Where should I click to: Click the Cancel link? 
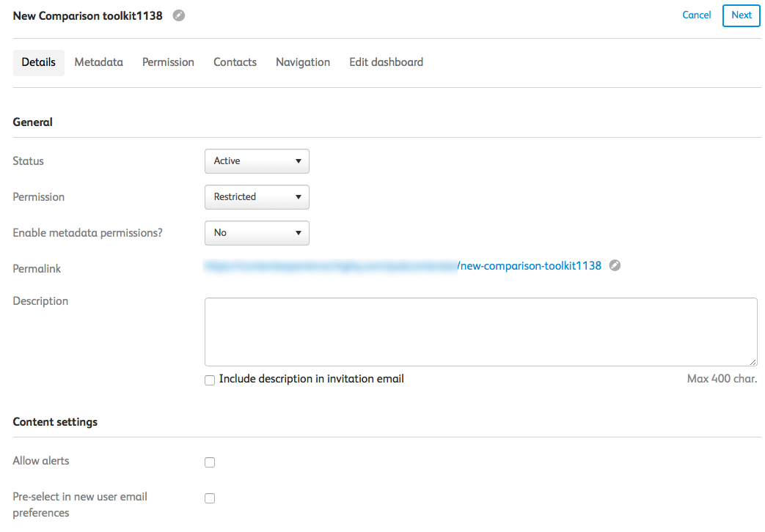(697, 15)
